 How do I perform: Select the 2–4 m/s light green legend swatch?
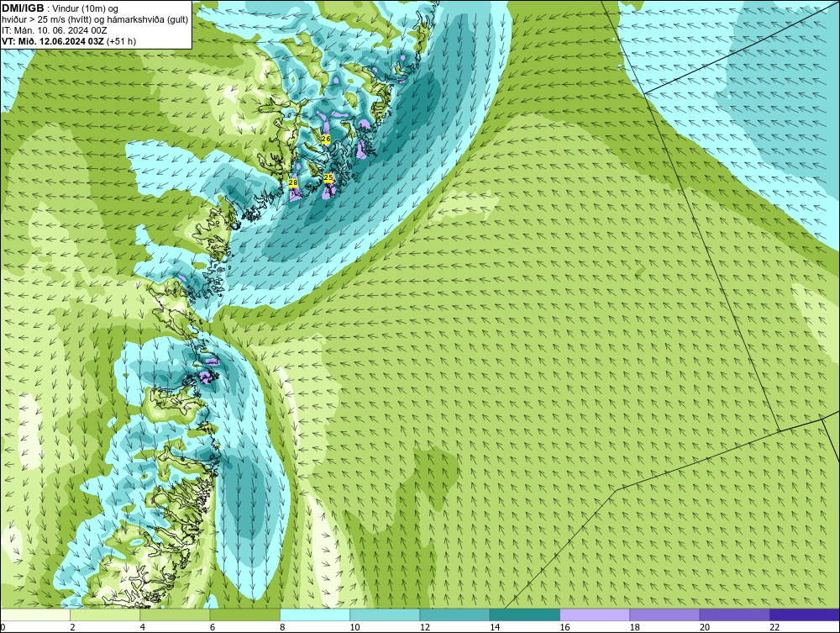click(105, 615)
